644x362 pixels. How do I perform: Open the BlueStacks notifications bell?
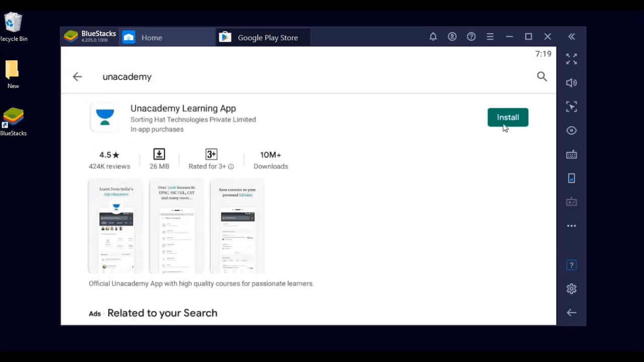433,37
